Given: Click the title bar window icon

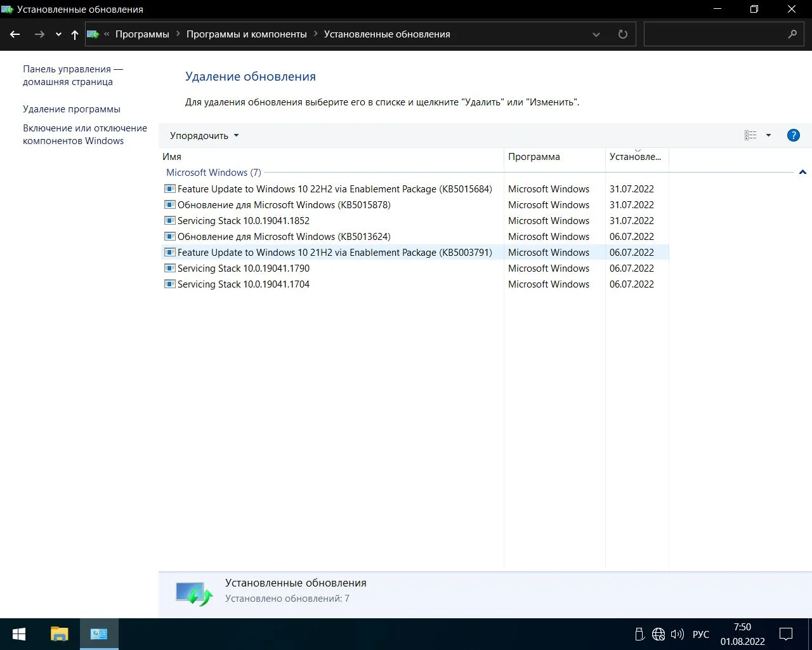Looking at the screenshot, I should coord(8,10).
